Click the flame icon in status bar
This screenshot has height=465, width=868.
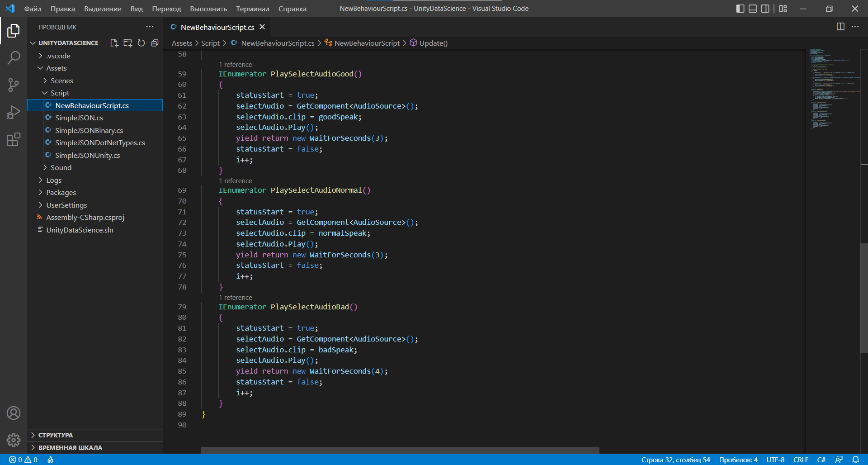[x=50, y=460]
